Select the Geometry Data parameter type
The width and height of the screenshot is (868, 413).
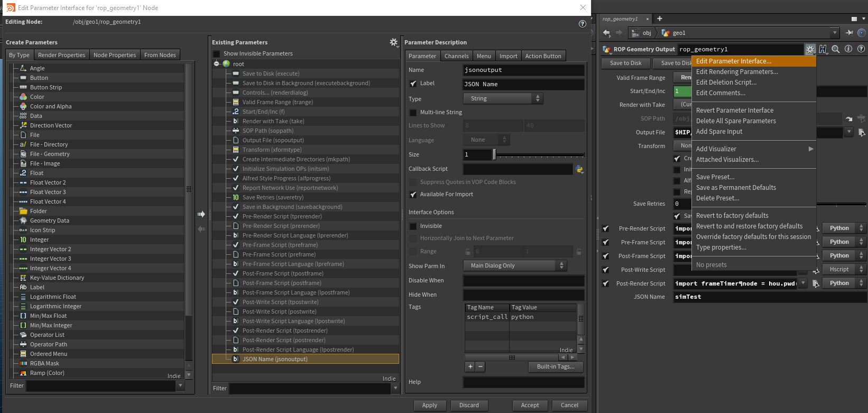click(49, 221)
